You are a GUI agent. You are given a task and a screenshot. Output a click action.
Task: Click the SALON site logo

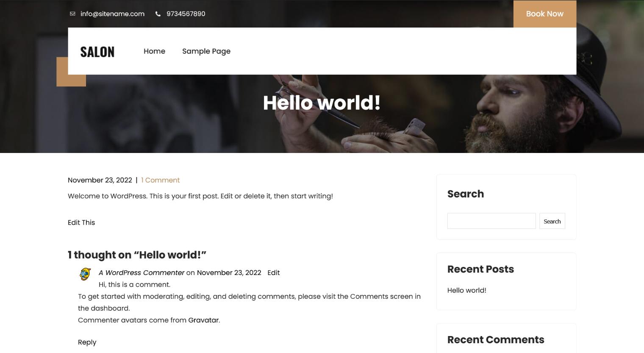97,52
